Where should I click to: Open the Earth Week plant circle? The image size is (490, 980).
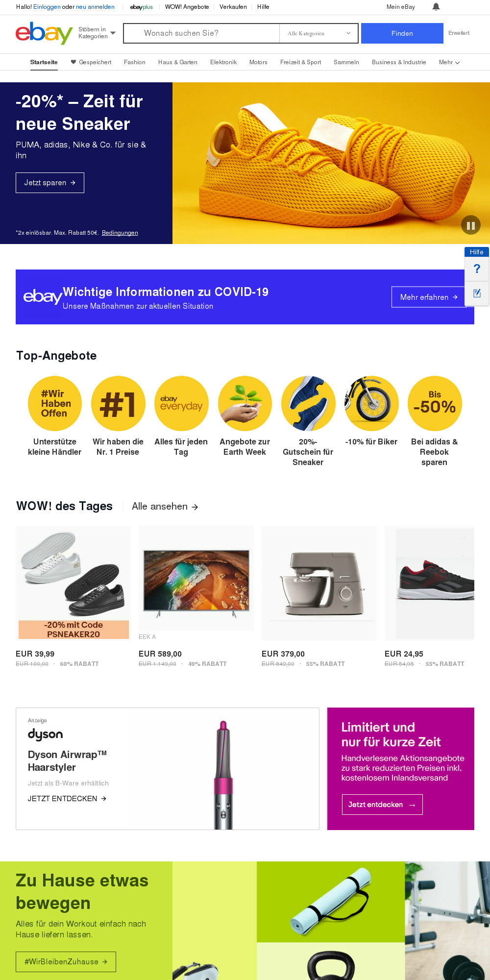(x=245, y=403)
